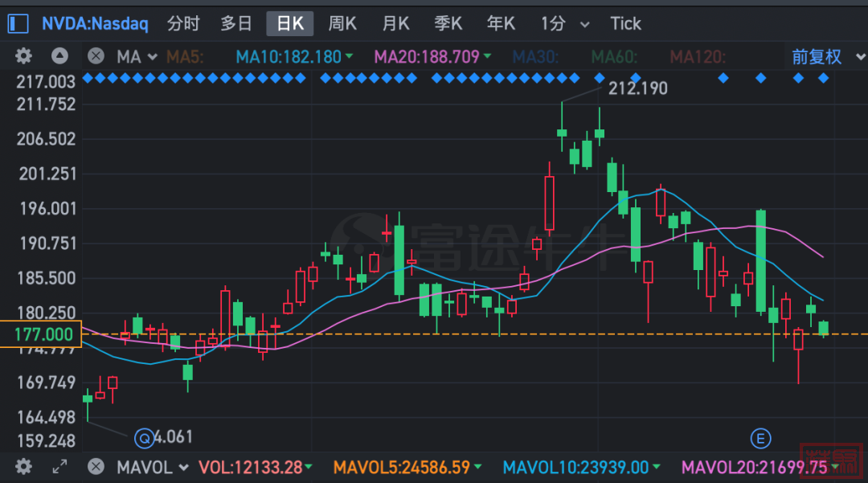The height and width of the screenshot is (483, 868).
Task: Switch to the 周K weekly chart tab
Action: click(x=342, y=23)
